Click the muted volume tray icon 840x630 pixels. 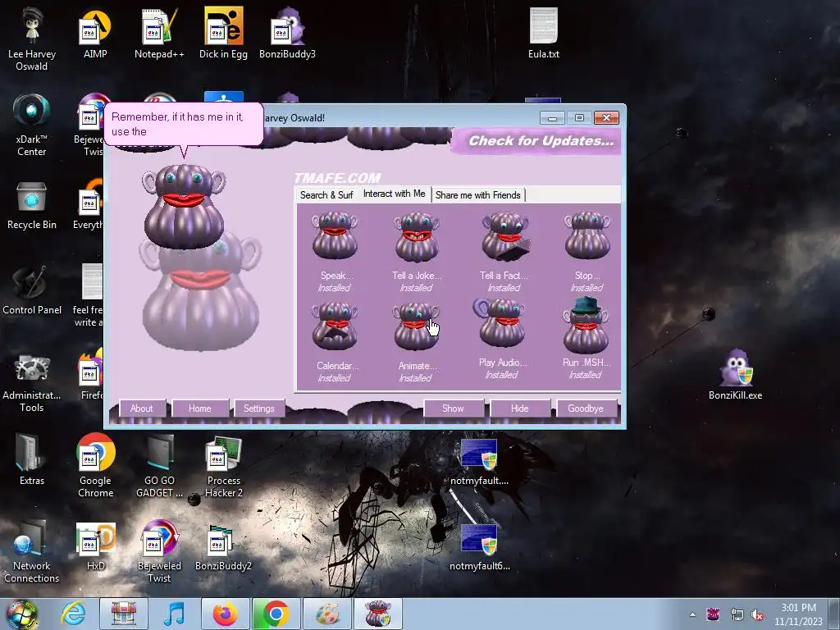click(757, 614)
